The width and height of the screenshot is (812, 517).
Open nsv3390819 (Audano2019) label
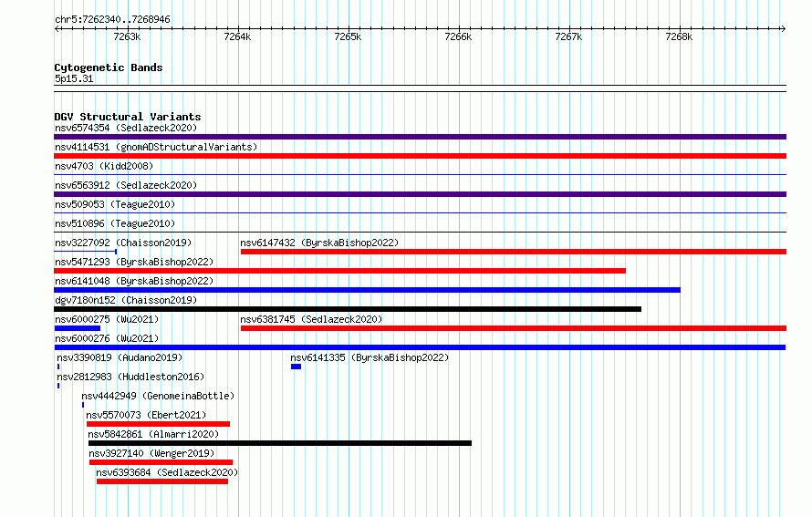(x=120, y=357)
